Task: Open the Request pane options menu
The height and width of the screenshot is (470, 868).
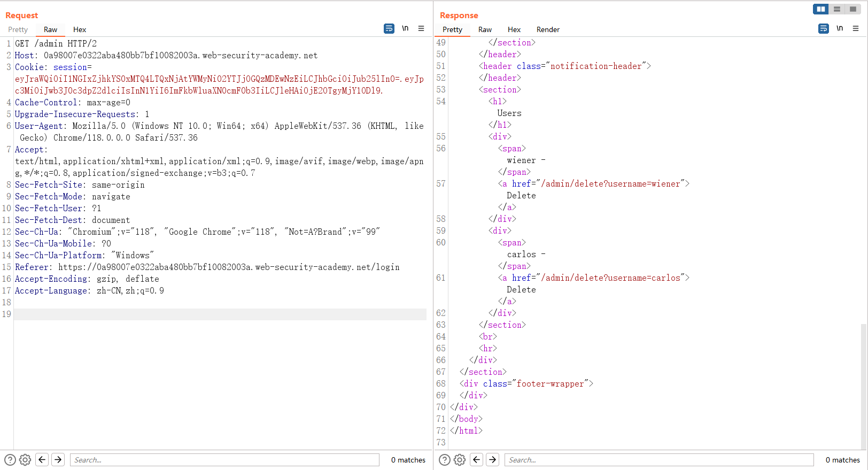Action: point(421,28)
